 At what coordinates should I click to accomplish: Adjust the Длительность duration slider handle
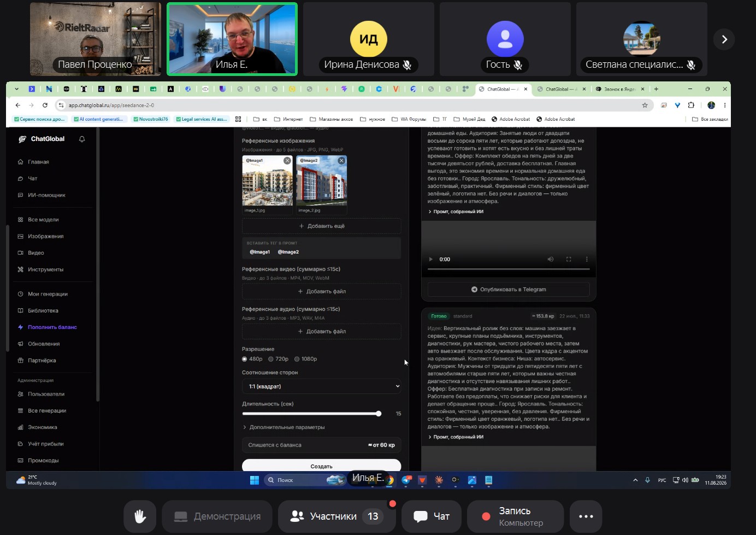coord(379,414)
